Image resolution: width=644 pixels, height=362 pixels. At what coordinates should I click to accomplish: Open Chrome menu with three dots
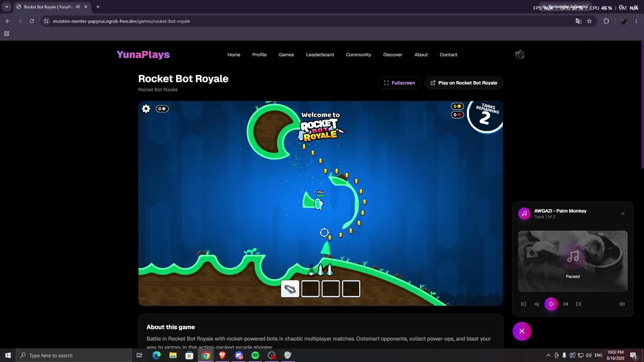636,21
